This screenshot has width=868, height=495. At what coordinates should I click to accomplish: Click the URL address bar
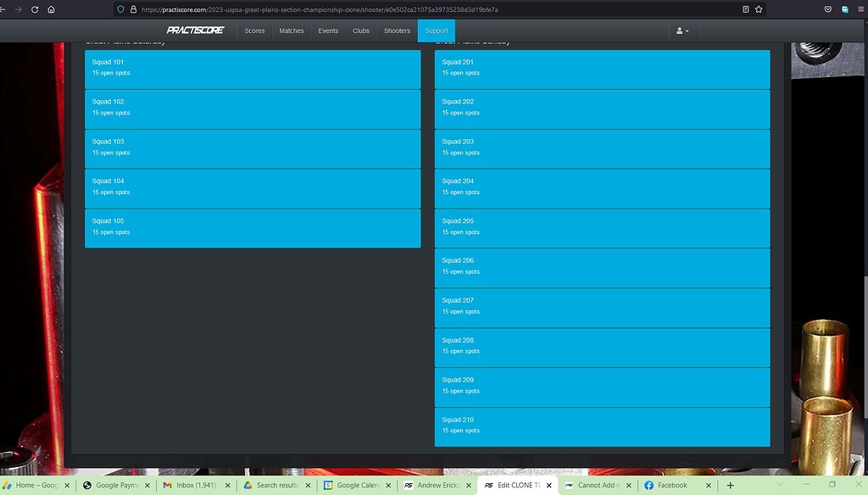[424, 9]
